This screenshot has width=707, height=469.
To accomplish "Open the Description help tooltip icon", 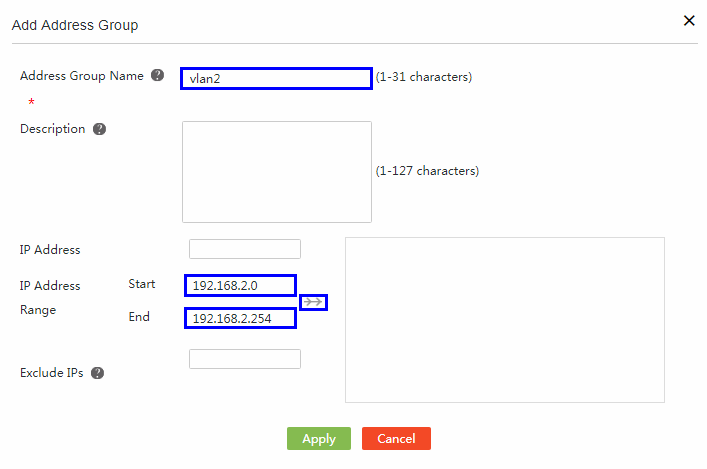I will pyautogui.click(x=99, y=129).
